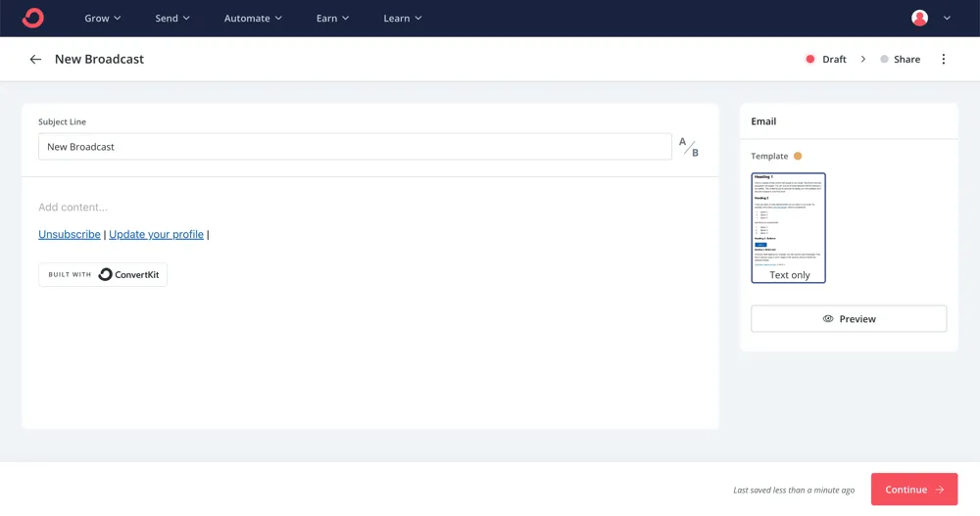This screenshot has height=516, width=980.
Task: Open the Earn menu
Action: (x=332, y=18)
